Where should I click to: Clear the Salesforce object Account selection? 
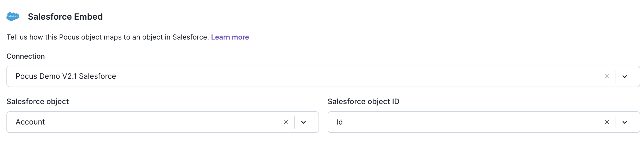point(286,122)
